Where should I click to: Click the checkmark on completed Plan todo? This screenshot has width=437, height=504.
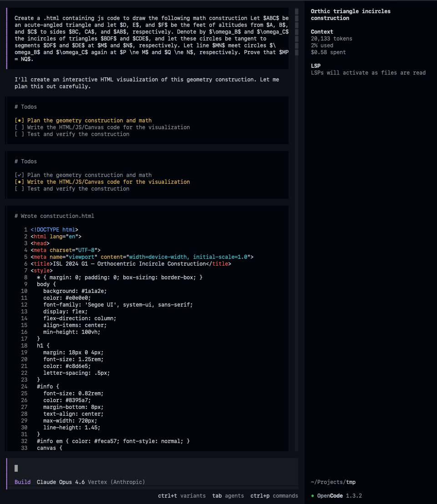(x=20, y=175)
